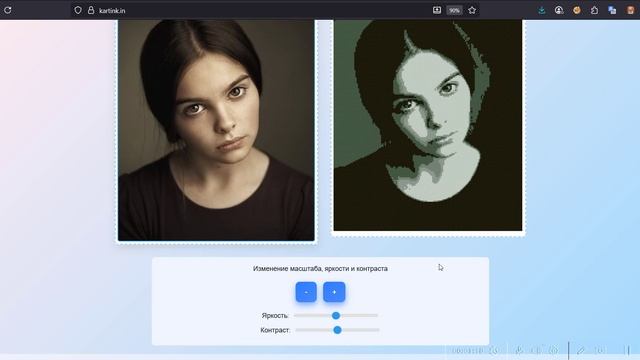Toggle reader or picture view icon in address bar
Image resolution: width=640 pixels, height=360 pixels.
point(437,10)
